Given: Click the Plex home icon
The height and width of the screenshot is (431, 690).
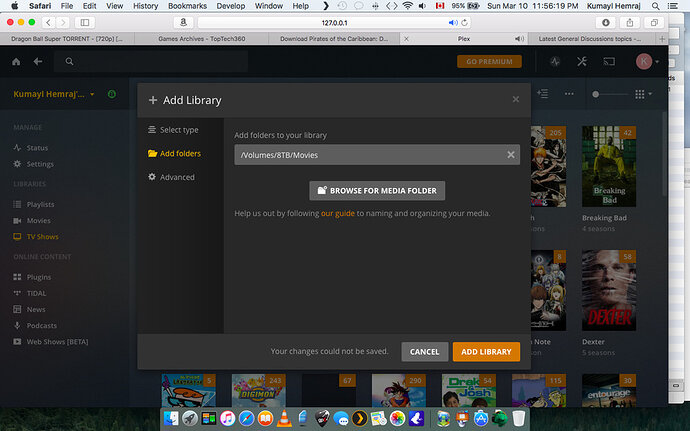Looking at the screenshot, I should pyautogui.click(x=16, y=62).
